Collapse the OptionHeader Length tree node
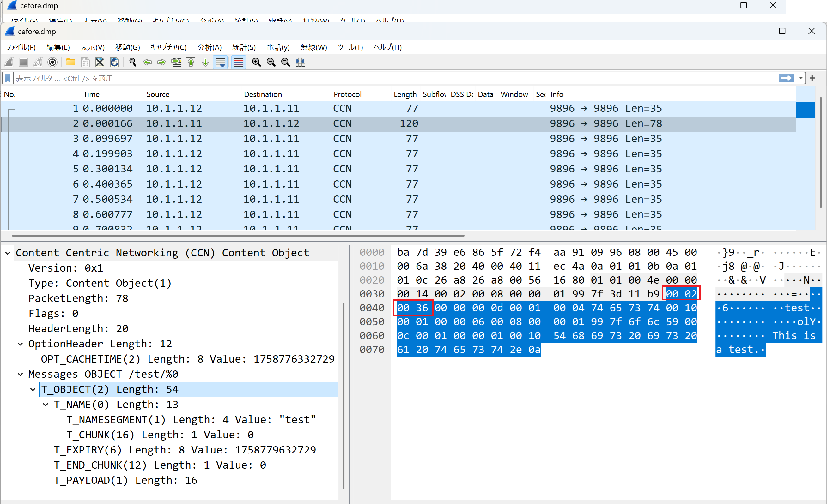Viewport: 827px width, 504px height. click(x=21, y=344)
